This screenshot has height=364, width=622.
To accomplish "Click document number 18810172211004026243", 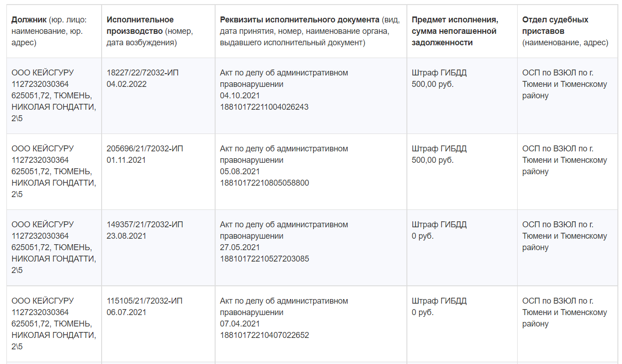I will click(264, 107).
